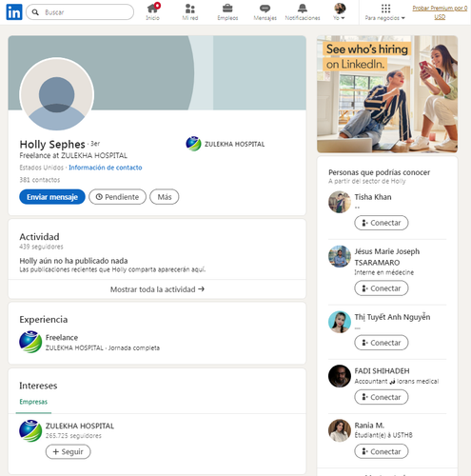Click Holly Sephes profile photo
This screenshot has height=476, width=471.
(57, 94)
